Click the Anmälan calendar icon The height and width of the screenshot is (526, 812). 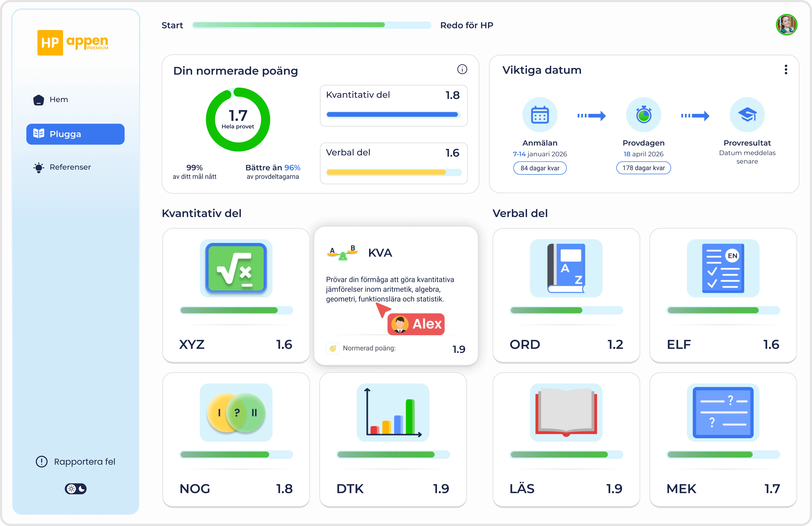(540, 115)
